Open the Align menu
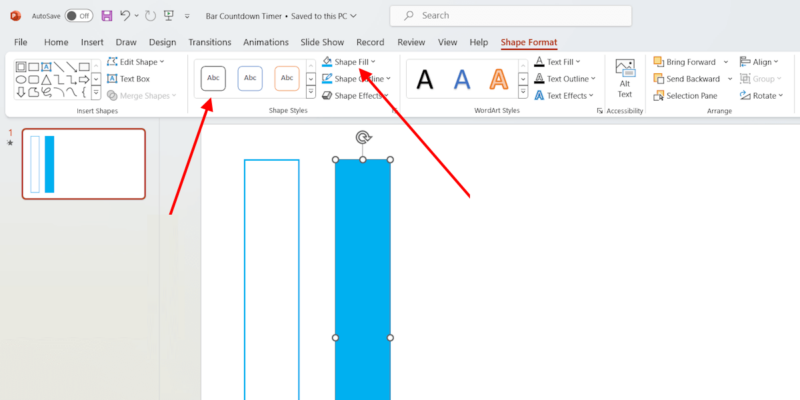This screenshot has height=400, width=800. click(759, 62)
